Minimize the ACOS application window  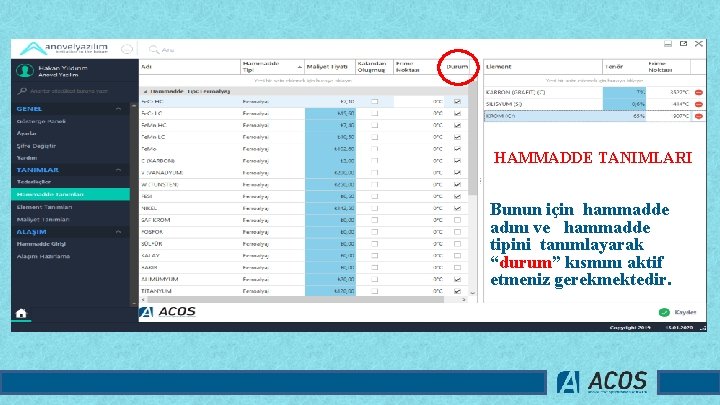click(x=668, y=44)
